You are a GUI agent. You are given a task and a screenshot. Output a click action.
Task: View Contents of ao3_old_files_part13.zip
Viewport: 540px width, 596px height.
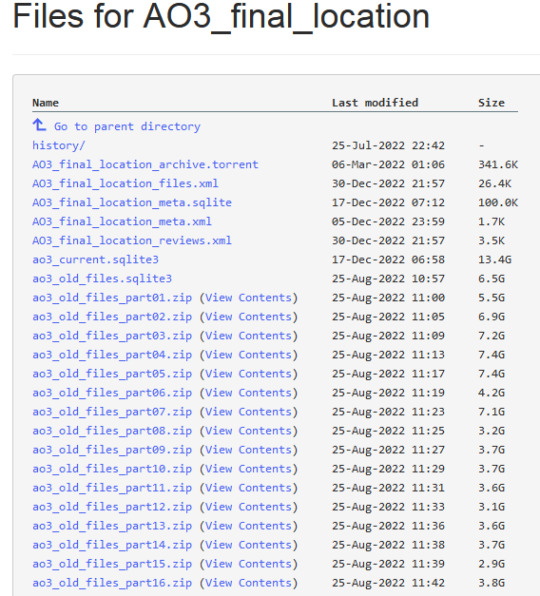(x=249, y=526)
